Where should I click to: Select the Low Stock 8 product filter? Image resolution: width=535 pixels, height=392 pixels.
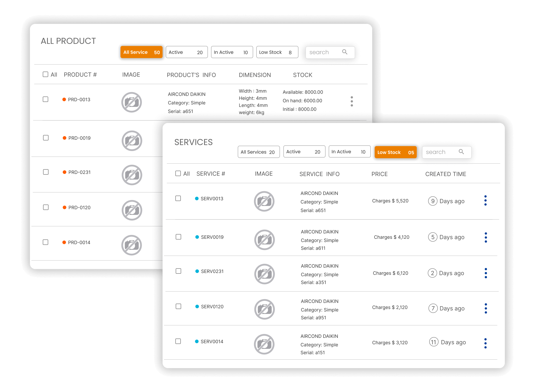277,52
